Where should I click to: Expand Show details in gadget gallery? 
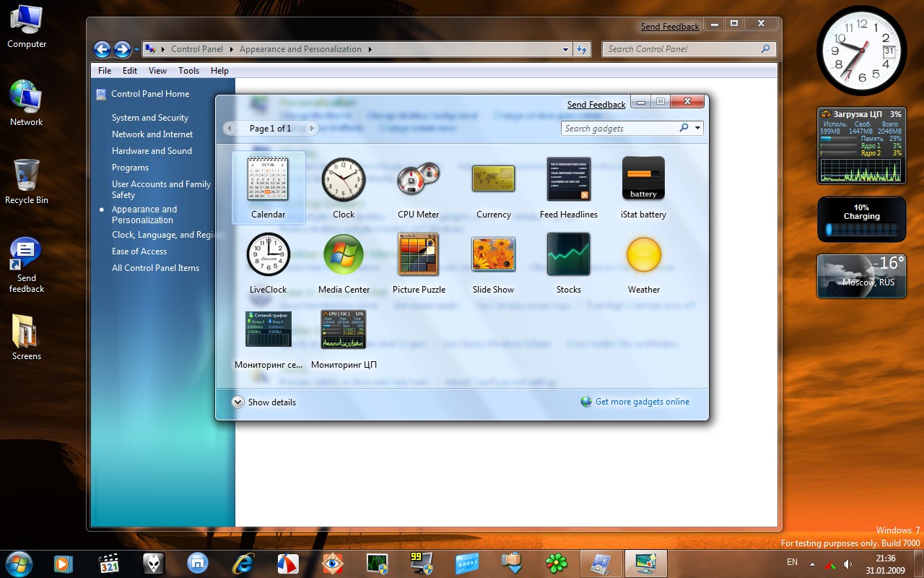[x=264, y=402]
